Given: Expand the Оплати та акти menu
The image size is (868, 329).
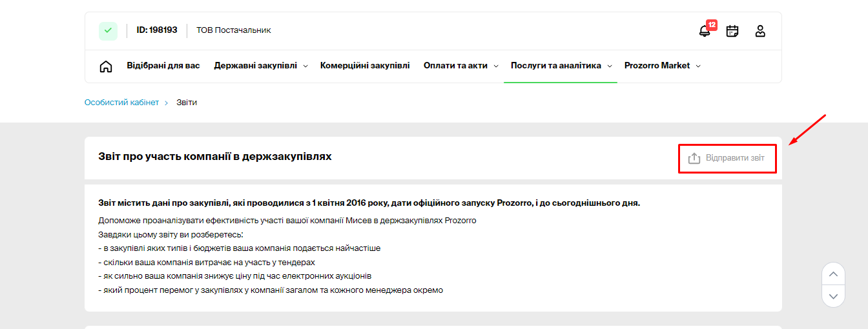Looking at the screenshot, I should coord(460,66).
